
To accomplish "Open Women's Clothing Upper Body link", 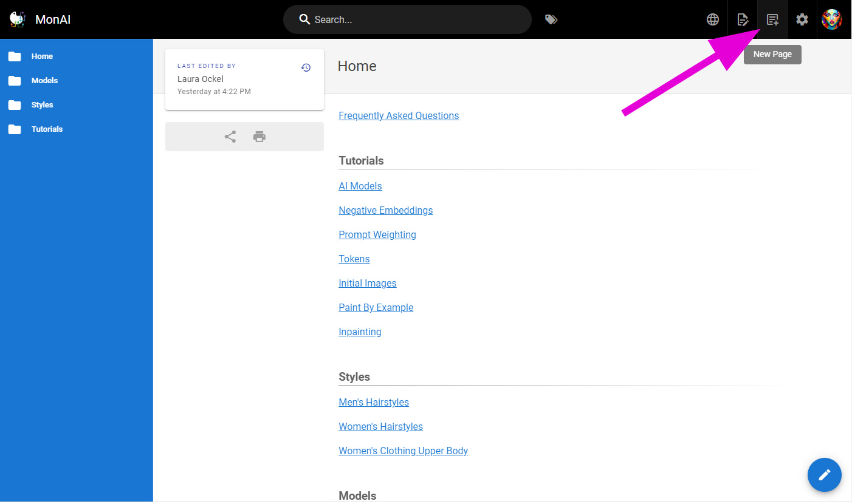I will click(x=403, y=451).
